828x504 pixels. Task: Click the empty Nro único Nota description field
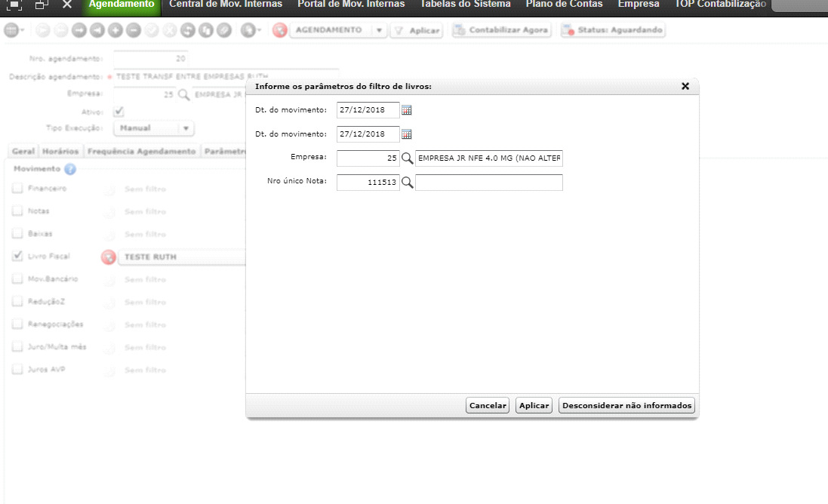click(489, 183)
